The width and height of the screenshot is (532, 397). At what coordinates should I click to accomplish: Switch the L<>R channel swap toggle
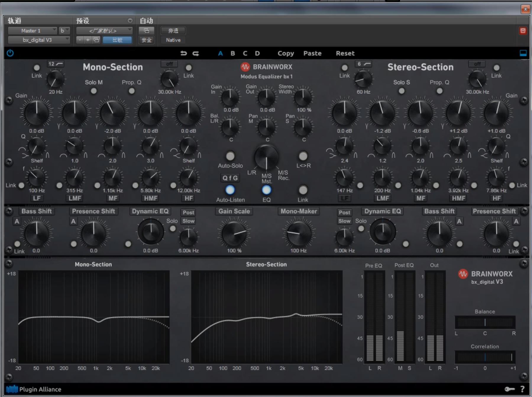tap(303, 156)
